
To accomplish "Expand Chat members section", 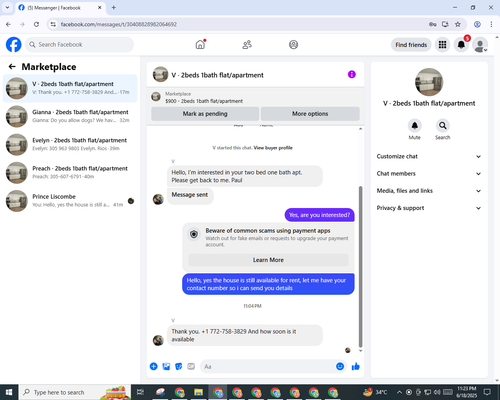I will tap(429, 174).
